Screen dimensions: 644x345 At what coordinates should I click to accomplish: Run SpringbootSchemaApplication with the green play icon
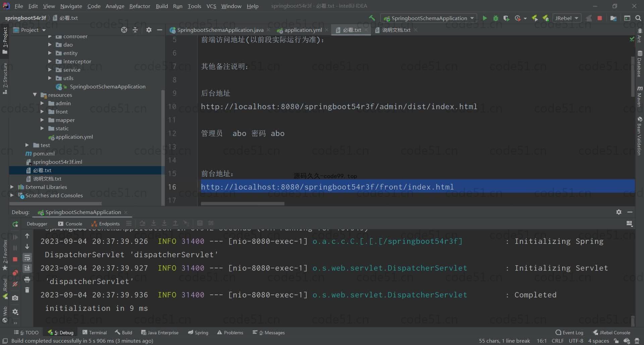(485, 18)
